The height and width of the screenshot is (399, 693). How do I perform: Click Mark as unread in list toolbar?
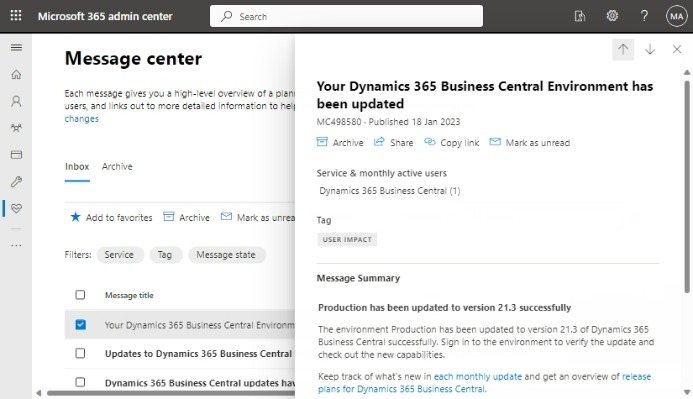pos(258,217)
